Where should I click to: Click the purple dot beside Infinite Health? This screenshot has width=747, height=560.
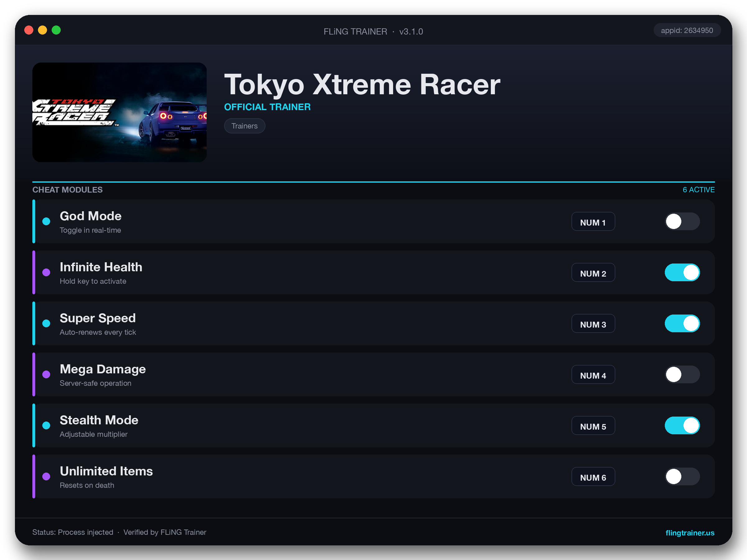tap(46, 273)
